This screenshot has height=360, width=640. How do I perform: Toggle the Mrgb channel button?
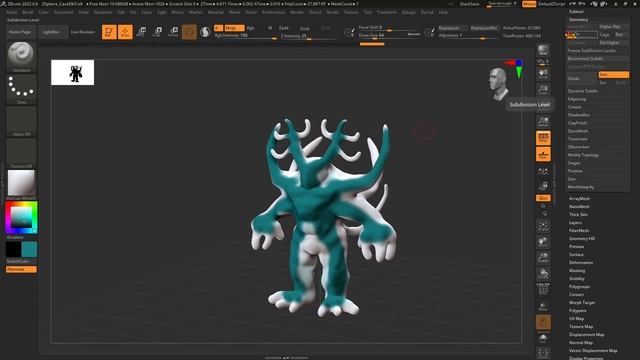[x=234, y=28]
